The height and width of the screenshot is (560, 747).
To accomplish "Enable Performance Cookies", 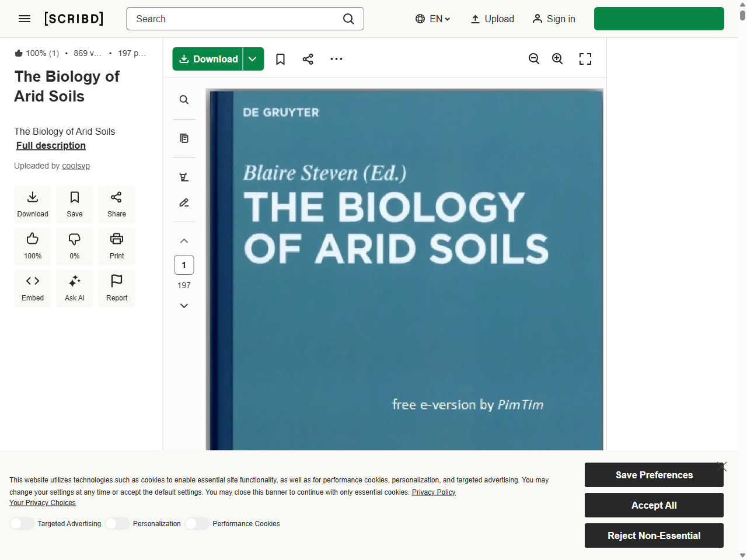I will tap(197, 523).
